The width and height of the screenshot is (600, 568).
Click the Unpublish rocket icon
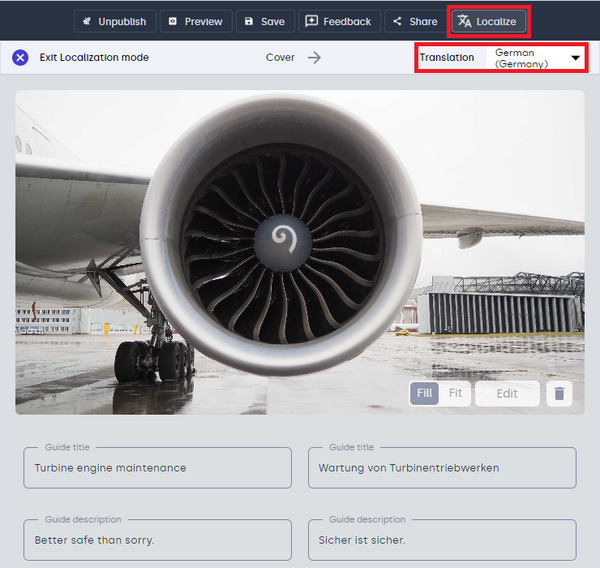point(87,21)
